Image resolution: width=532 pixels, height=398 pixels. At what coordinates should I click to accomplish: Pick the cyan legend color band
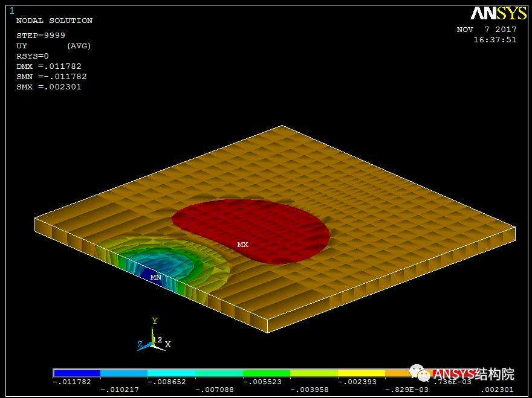(171, 373)
